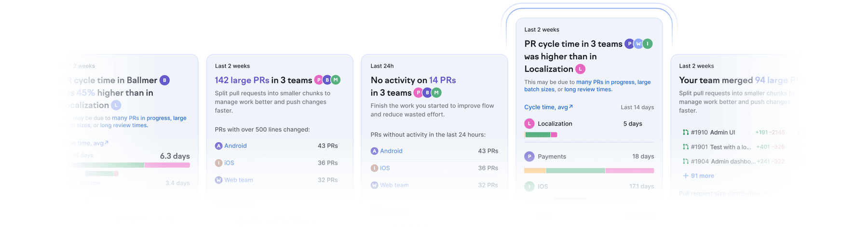The height and width of the screenshot is (227, 868).
Task: Click the Ballmer team B avatar badge
Action: [164, 80]
